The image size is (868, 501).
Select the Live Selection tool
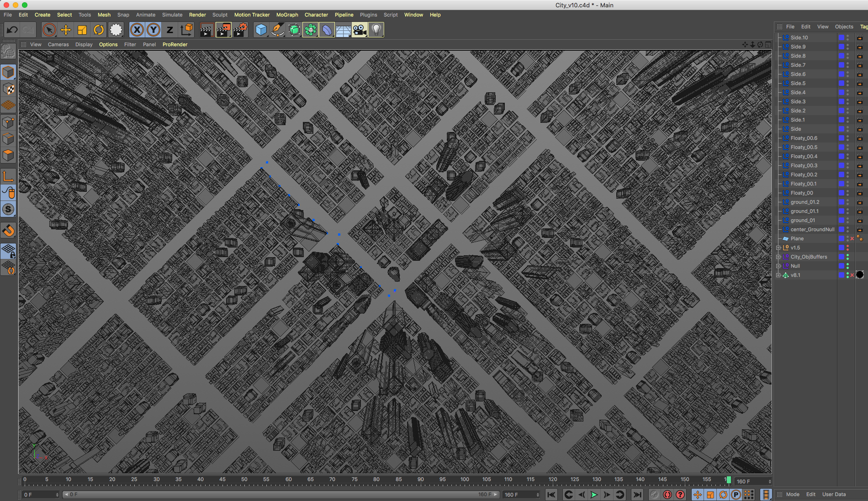coord(49,30)
